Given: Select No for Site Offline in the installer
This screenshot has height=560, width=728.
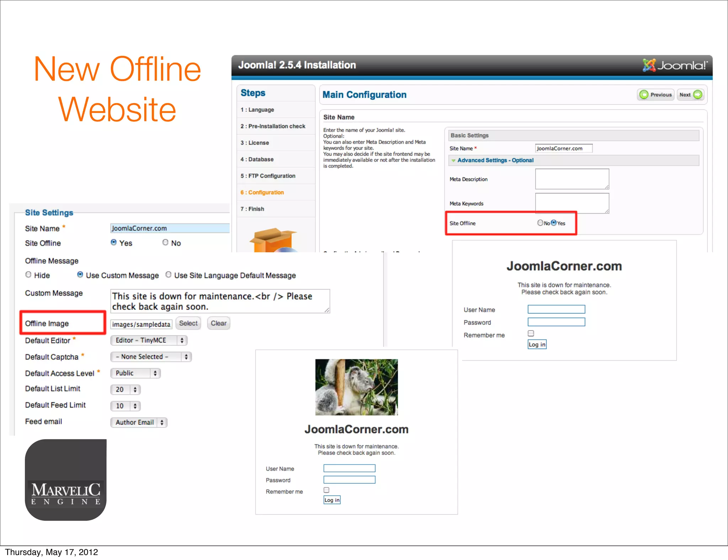Looking at the screenshot, I should click(540, 223).
